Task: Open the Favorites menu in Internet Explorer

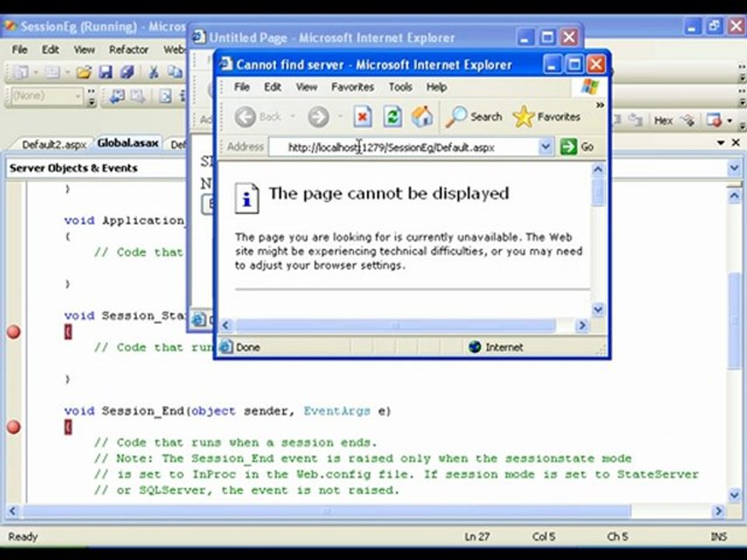Action: click(352, 86)
